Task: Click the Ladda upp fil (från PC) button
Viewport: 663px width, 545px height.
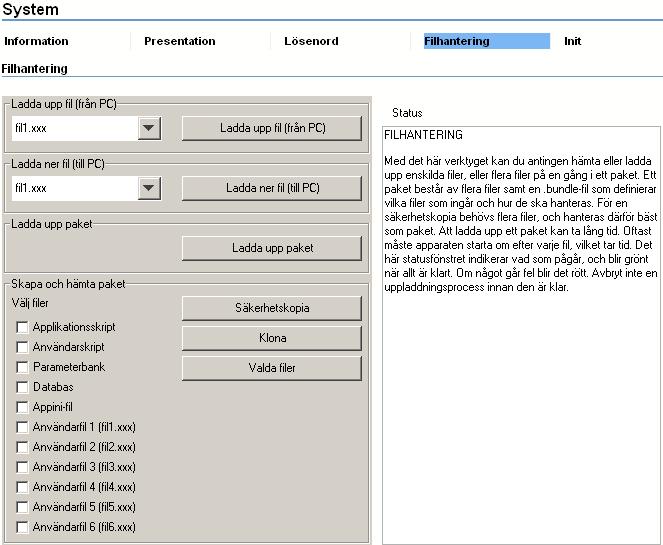Action: click(272, 128)
